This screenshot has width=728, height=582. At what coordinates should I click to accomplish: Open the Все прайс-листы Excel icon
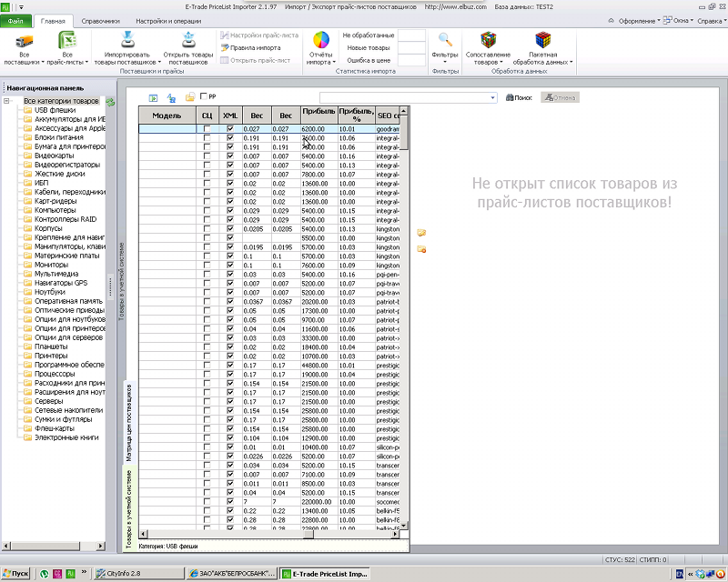click(x=67, y=40)
